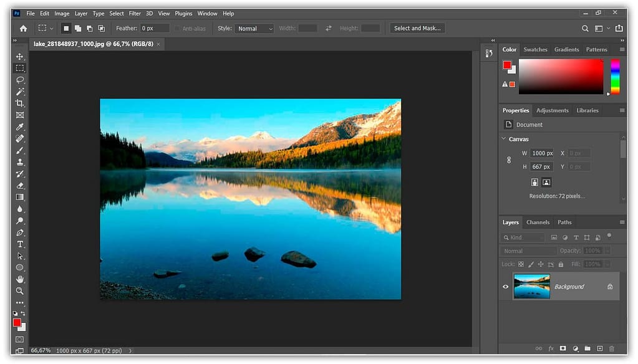
Task: Open the Select and Mask workspace
Action: (417, 27)
